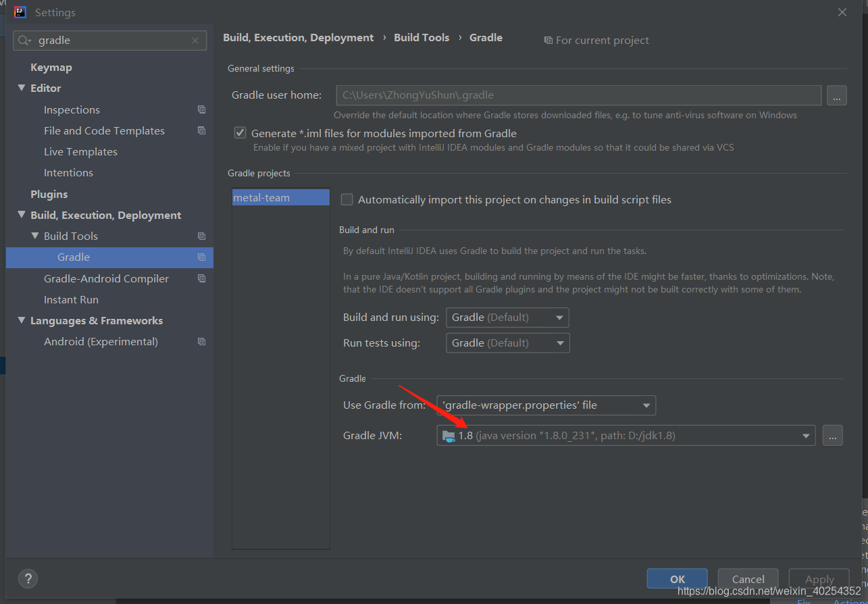Click the 'Gradle' breadcrumb title
868x604 pixels.
click(x=486, y=38)
